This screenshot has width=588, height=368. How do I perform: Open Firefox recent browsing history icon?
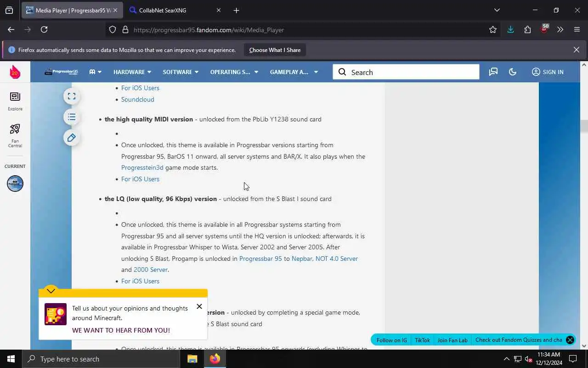9,10
